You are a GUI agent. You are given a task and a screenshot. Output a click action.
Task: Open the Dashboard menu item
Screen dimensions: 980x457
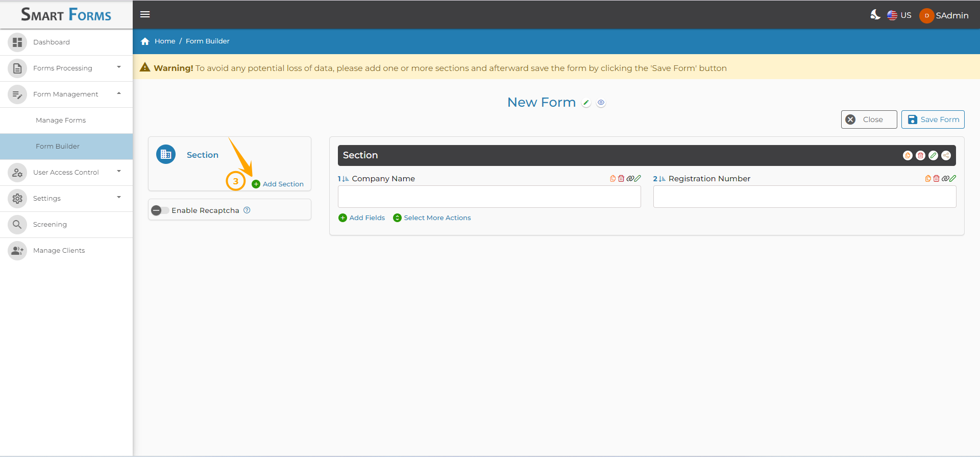click(66, 42)
